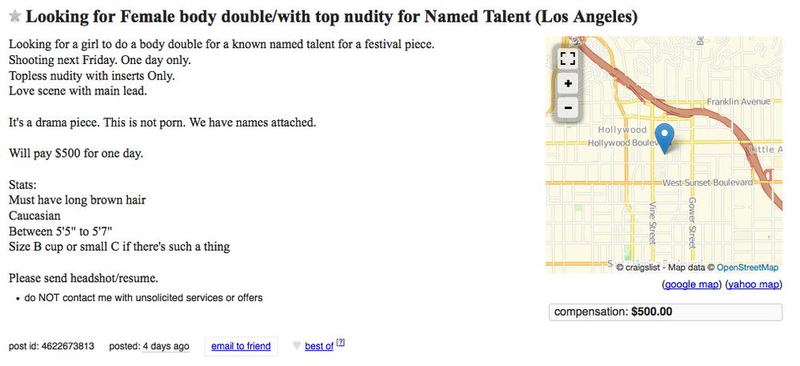Click the compensation $500.00 box
The height and width of the screenshot is (366, 800).
coord(665,312)
